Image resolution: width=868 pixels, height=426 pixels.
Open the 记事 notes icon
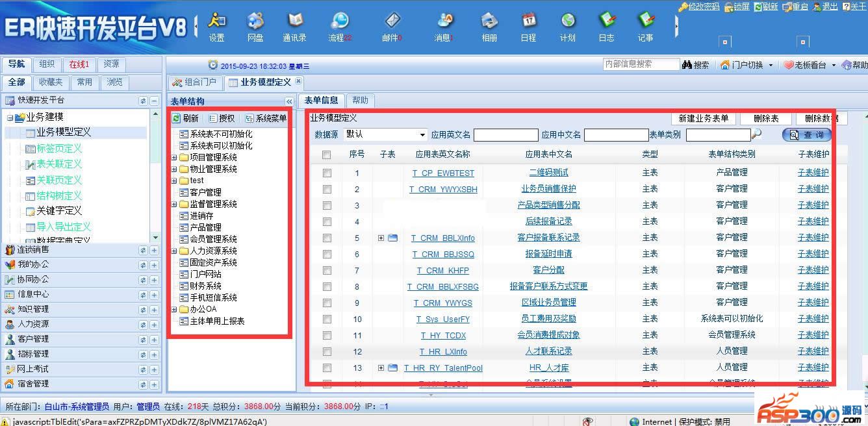pyautogui.click(x=646, y=27)
